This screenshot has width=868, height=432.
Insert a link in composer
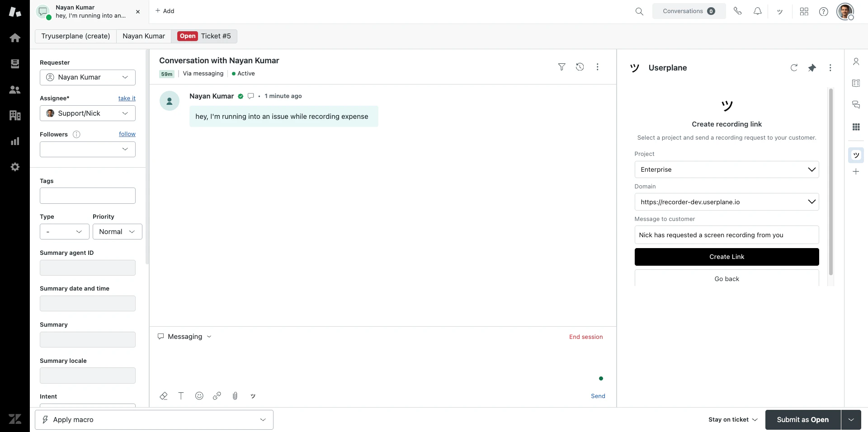(217, 396)
